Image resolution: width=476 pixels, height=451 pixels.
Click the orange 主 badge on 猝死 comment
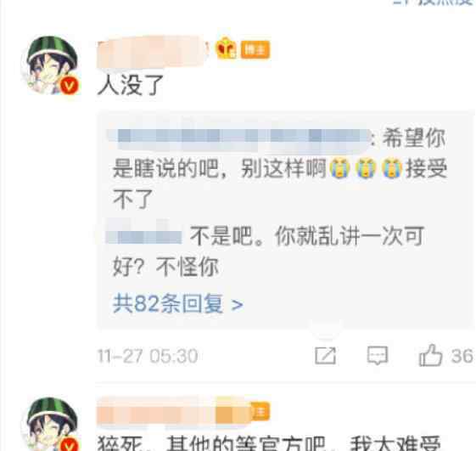click(260, 412)
